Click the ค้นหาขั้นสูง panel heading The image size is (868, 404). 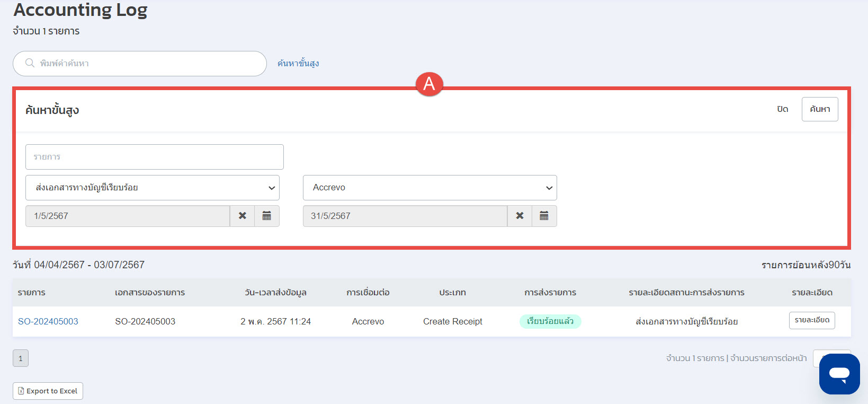point(52,110)
